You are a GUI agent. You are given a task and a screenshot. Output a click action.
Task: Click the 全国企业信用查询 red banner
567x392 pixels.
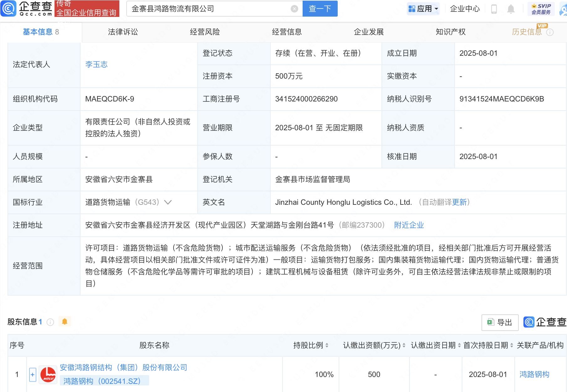87,8
